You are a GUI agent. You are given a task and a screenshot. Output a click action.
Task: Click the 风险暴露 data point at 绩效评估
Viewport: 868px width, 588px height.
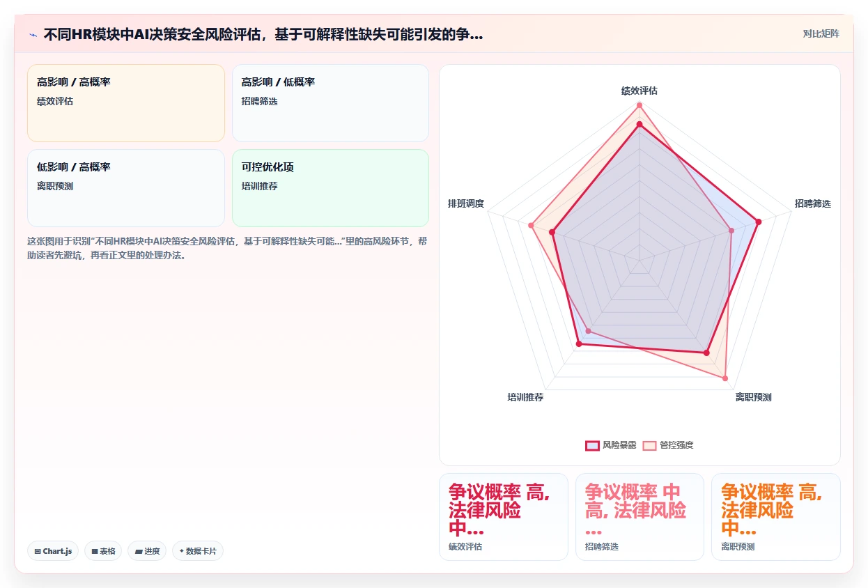click(640, 124)
